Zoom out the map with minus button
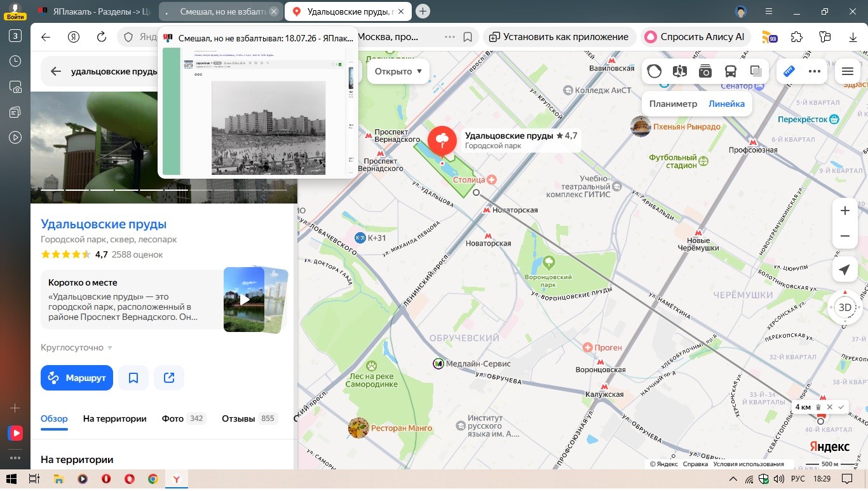868x491 pixels. 844,237
